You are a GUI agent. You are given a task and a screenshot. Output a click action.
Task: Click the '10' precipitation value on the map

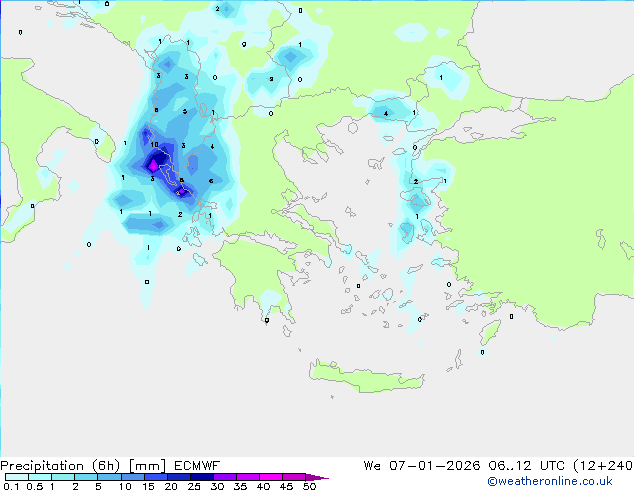click(x=154, y=145)
